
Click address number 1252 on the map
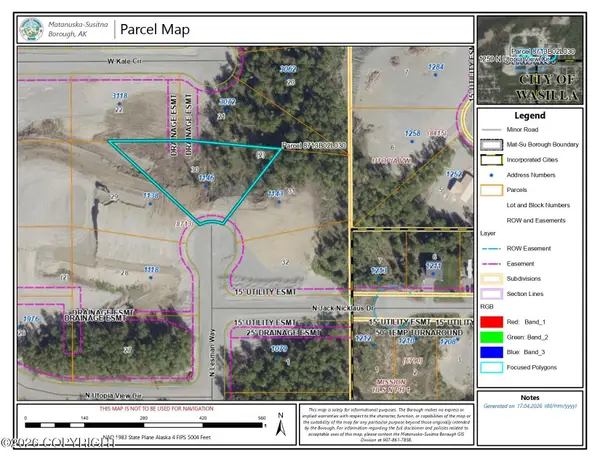[x=454, y=174]
